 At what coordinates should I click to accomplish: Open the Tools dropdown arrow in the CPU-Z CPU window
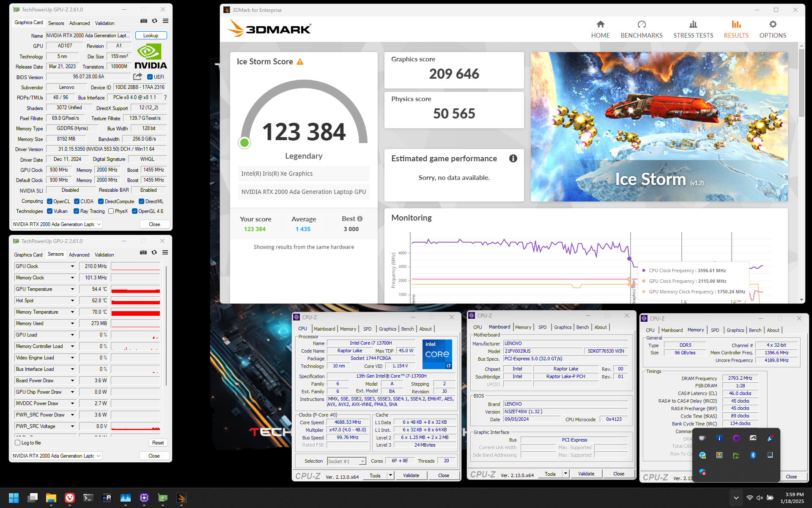click(x=391, y=475)
